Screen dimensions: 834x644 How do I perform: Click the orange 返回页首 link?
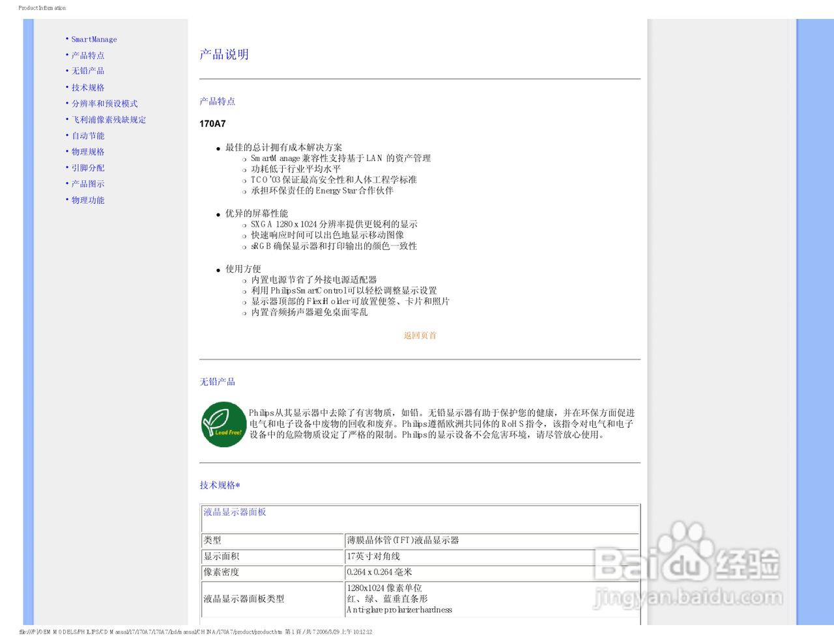coord(420,335)
